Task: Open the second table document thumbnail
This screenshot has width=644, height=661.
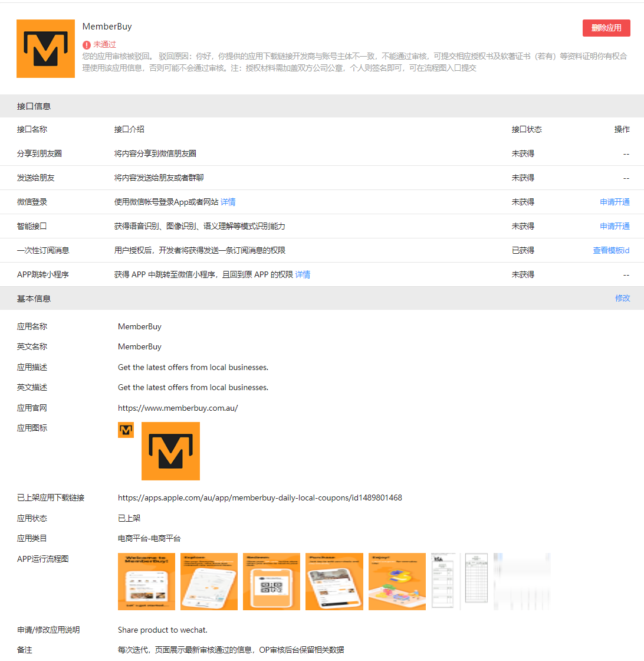Action: [x=477, y=578]
